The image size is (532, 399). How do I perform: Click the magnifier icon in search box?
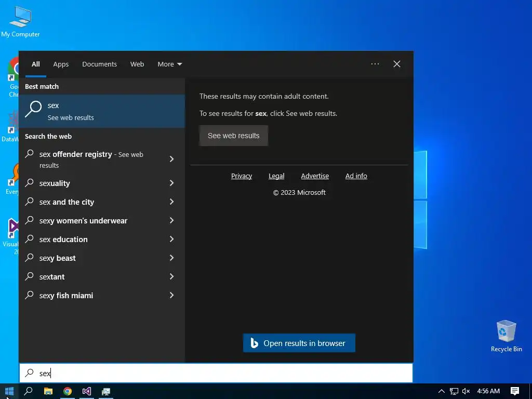coord(30,373)
